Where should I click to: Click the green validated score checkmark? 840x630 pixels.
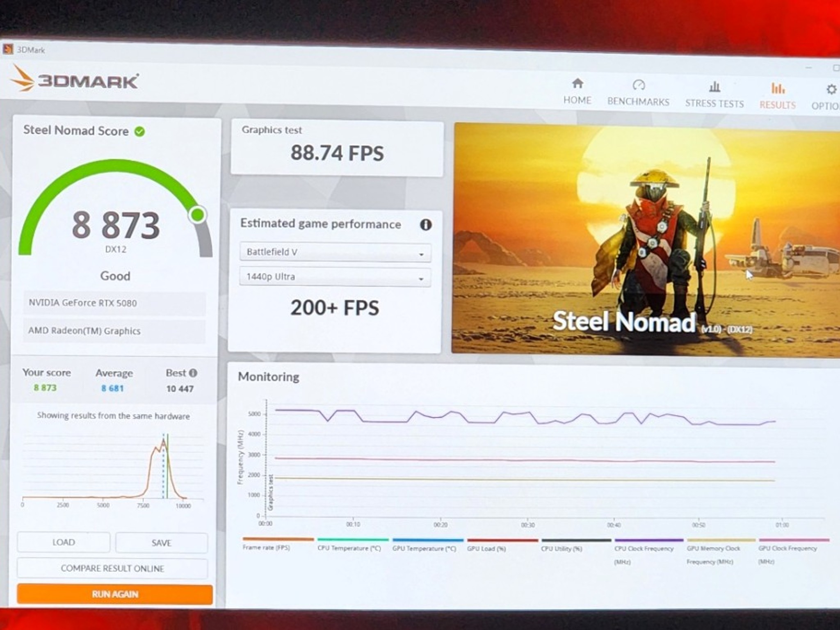point(140,132)
